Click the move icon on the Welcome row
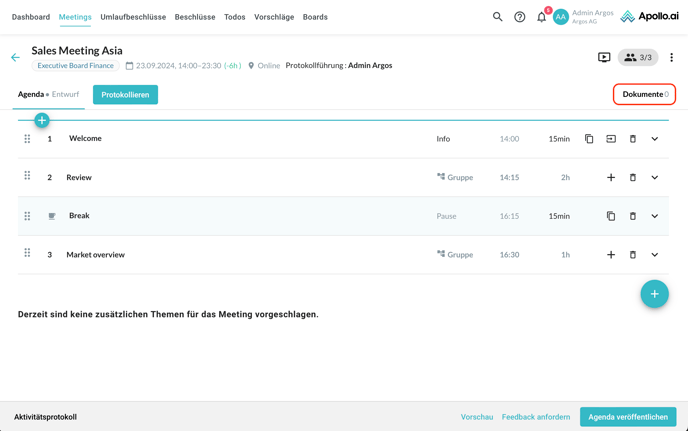 [611, 139]
